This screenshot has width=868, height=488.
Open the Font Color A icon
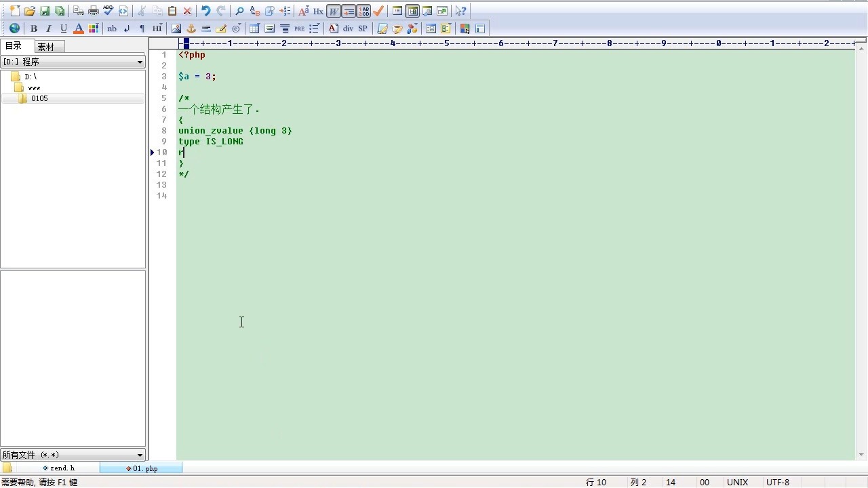(79, 28)
